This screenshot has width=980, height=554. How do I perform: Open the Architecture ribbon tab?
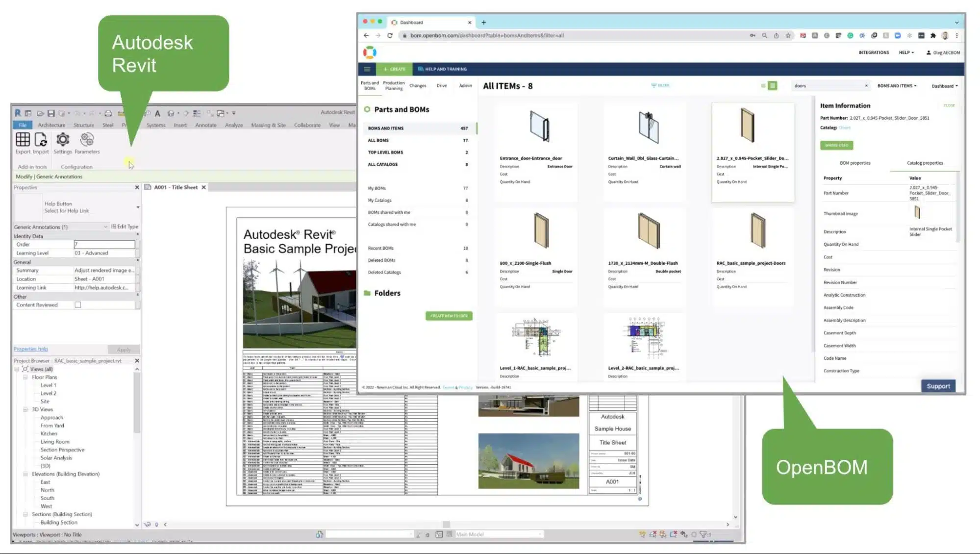point(51,125)
